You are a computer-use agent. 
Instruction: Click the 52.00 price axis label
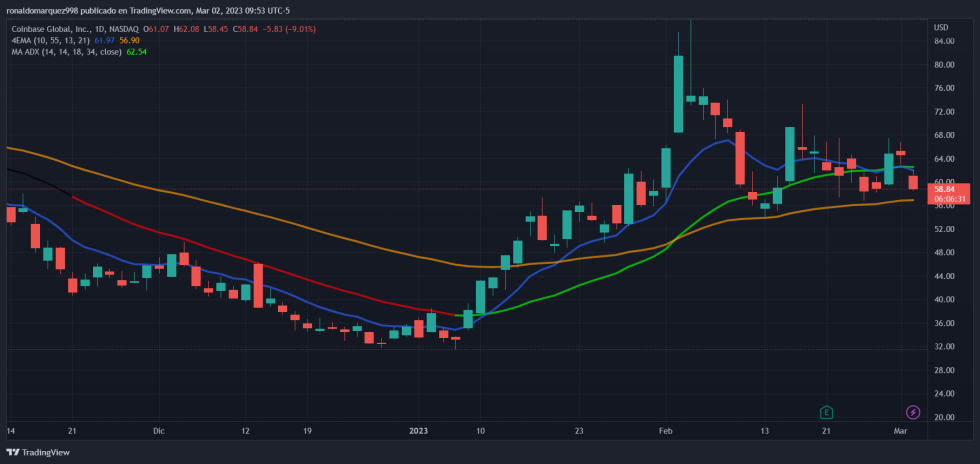point(944,229)
